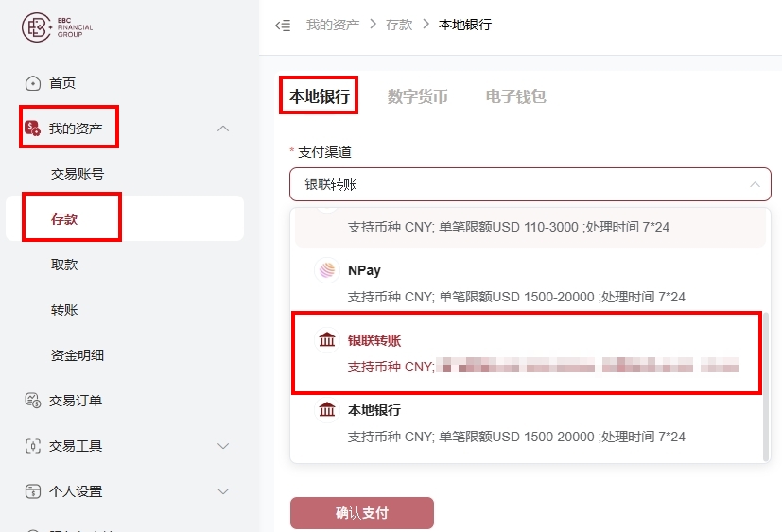Click the sidebar collapse icon near breadcrumb
This screenshot has width=782, height=532.
tap(283, 25)
